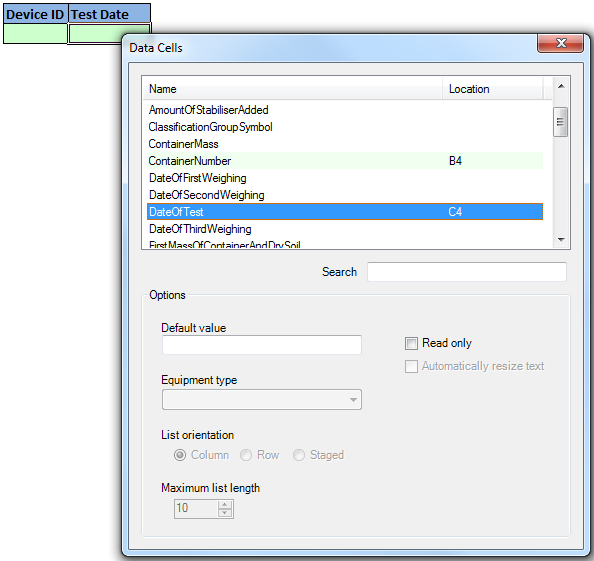594x561 pixels.
Task: Select the Column list orientation
Action: tap(180, 455)
